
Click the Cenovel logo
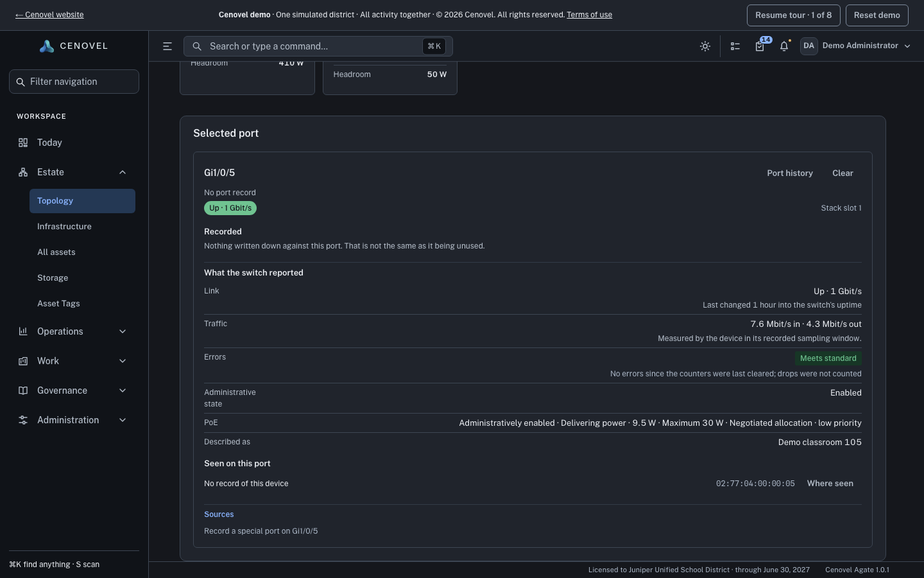tap(74, 46)
